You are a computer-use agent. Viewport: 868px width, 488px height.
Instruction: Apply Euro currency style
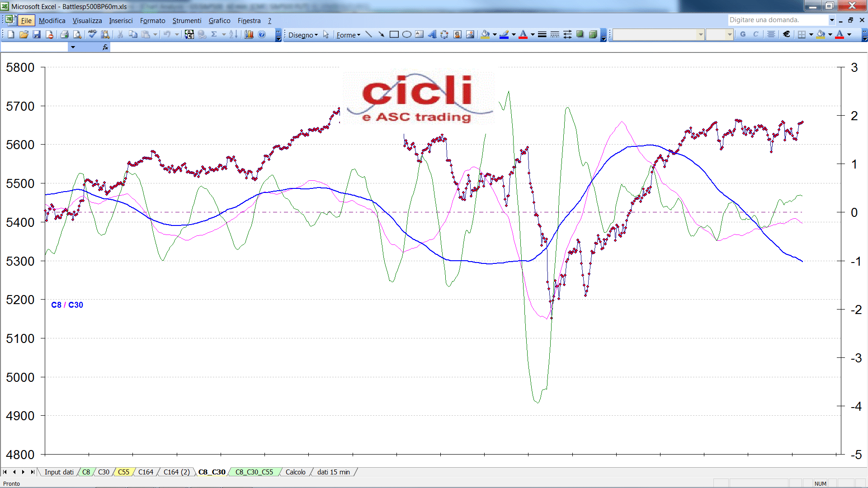pos(787,34)
